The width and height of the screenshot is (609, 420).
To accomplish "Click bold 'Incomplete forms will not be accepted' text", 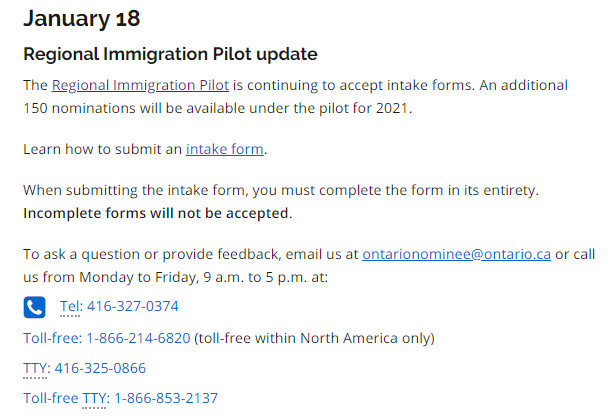I will click(x=156, y=213).
